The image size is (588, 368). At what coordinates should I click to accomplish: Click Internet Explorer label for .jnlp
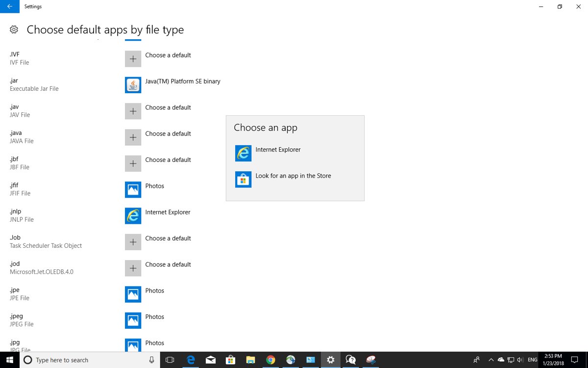tap(168, 212)
